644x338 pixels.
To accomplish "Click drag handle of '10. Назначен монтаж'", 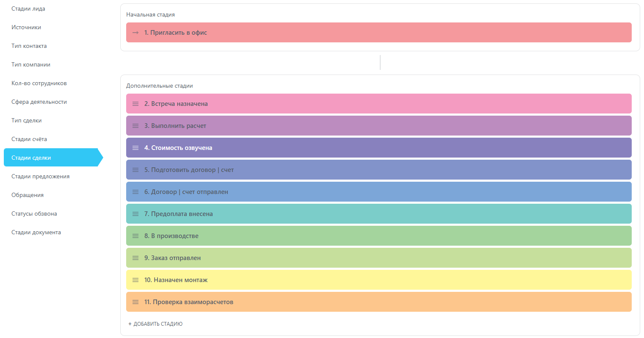I will point(135,280).
